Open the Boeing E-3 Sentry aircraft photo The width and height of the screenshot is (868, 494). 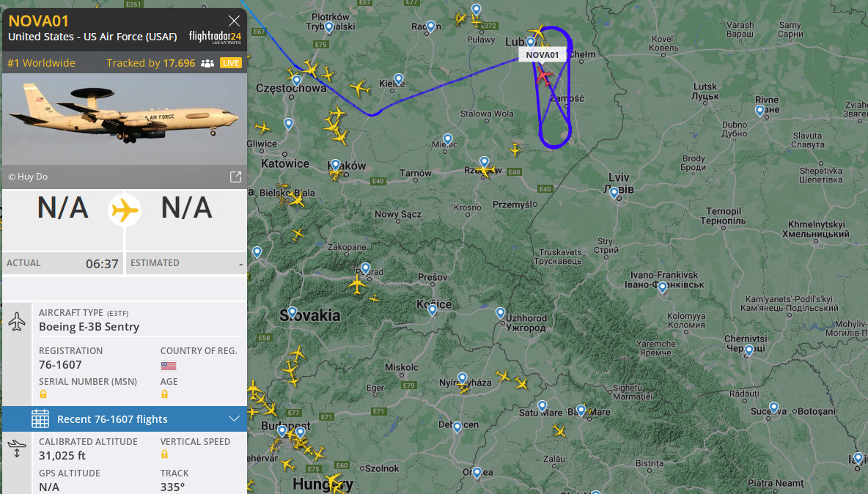[x=125, y=119]
